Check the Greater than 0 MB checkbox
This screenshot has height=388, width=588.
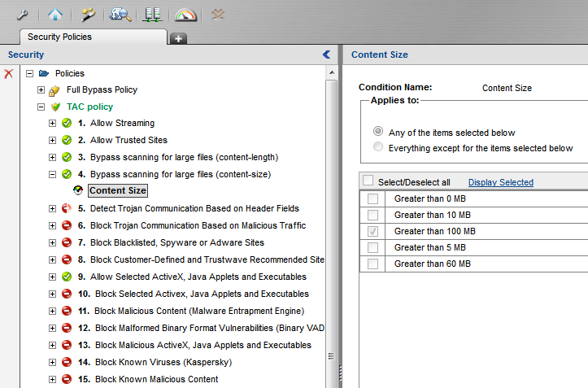(x=372, y=198)
